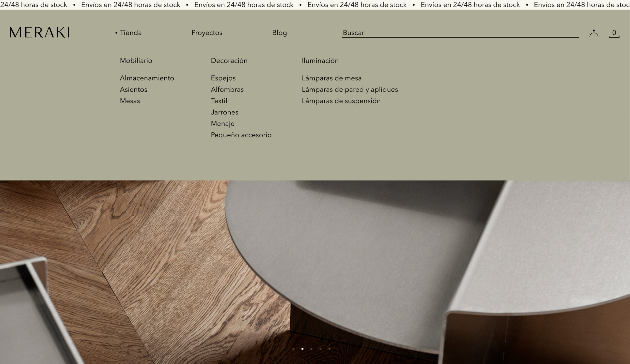Viewport: 630px width, 364px height.
Task: Go to the Blog section
Action: 279,32
